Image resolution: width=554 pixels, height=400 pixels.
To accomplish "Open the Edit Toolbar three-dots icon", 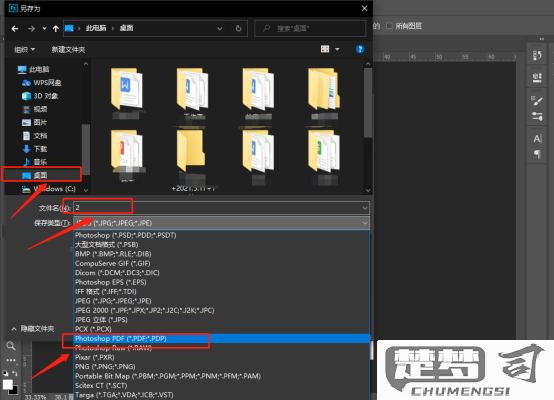I will point(11,360).
